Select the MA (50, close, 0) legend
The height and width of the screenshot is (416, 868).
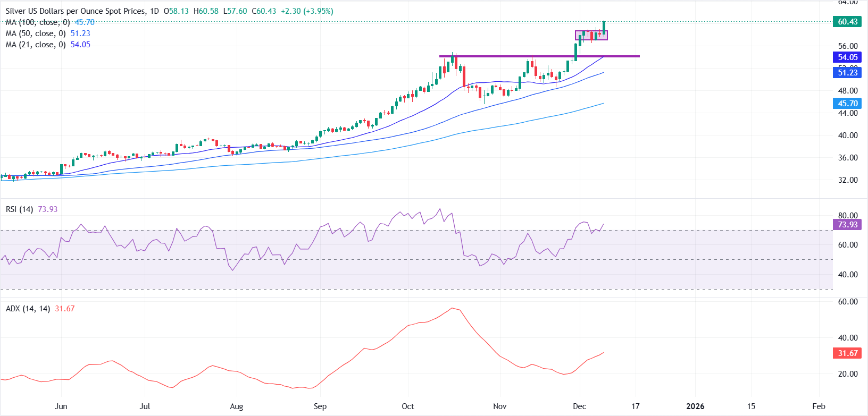click(36, 33)
